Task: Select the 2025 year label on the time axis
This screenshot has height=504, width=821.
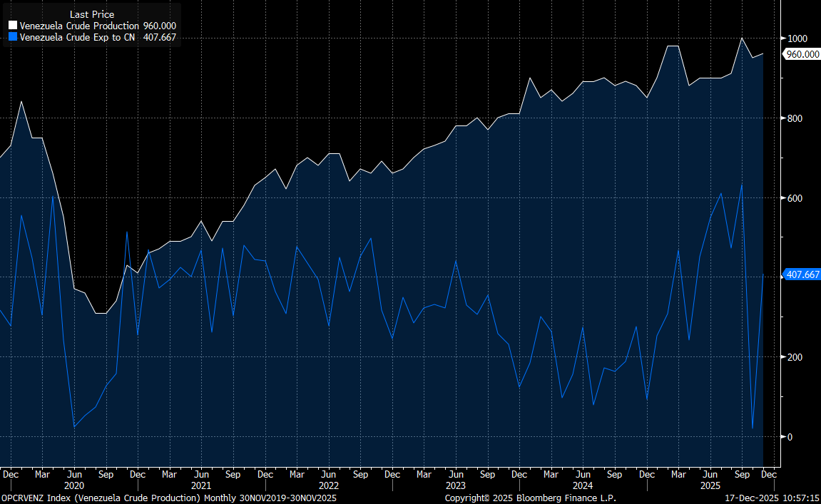Action: click(710, 486)
